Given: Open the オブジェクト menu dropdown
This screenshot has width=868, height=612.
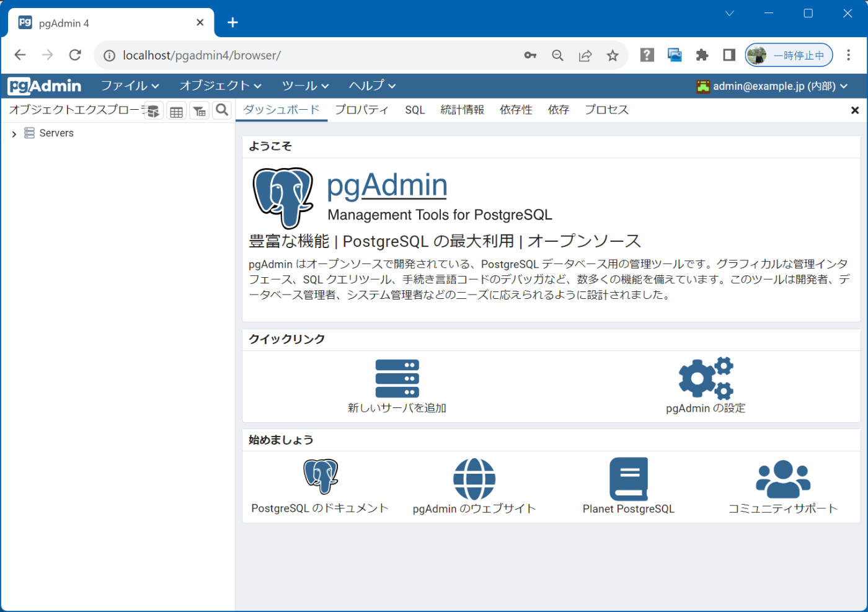Looking at the screenshot, I should pos(221,86).
